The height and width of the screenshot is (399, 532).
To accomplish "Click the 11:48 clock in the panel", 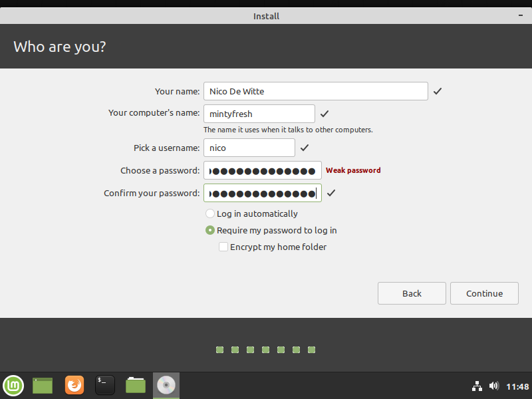I will [x=517, y=386].
